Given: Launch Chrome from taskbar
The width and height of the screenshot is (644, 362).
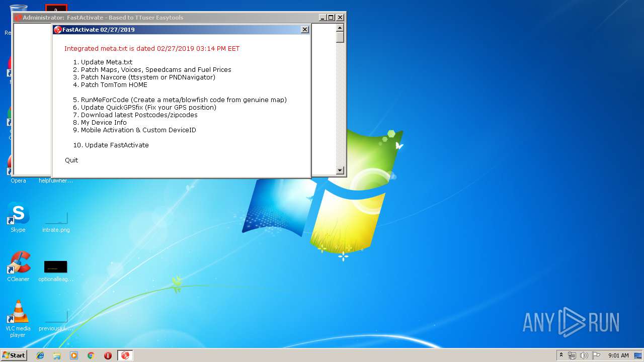Looking at the screenshot, I should pyautogui.click(x=91, y=355).
